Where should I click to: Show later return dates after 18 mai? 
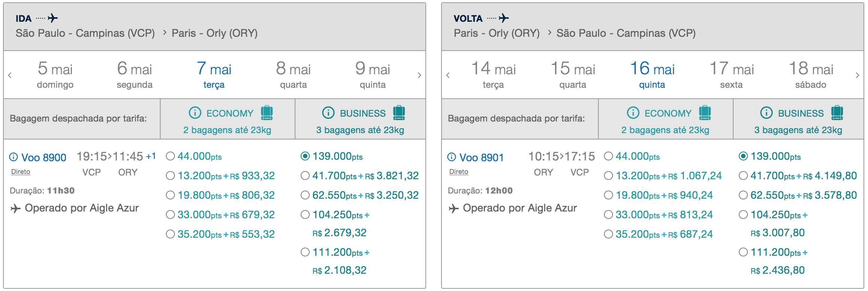pyautogui.click(x=858, y=75)
